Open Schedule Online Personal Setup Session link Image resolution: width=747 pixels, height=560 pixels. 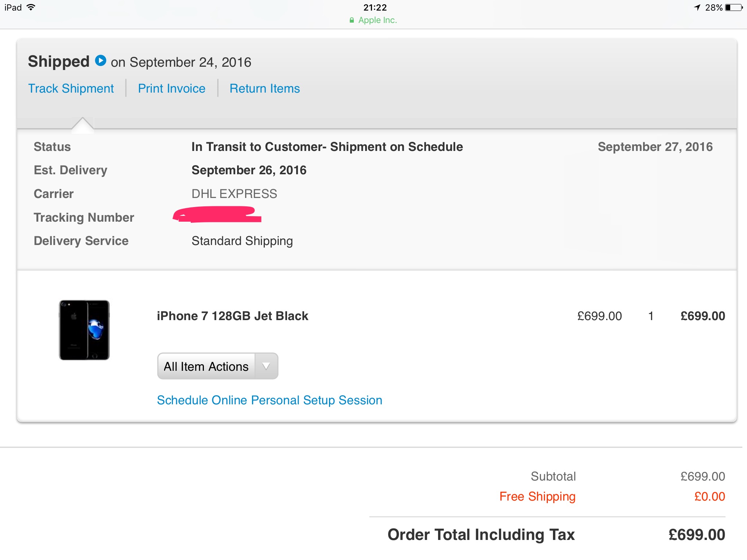[270, 400]
